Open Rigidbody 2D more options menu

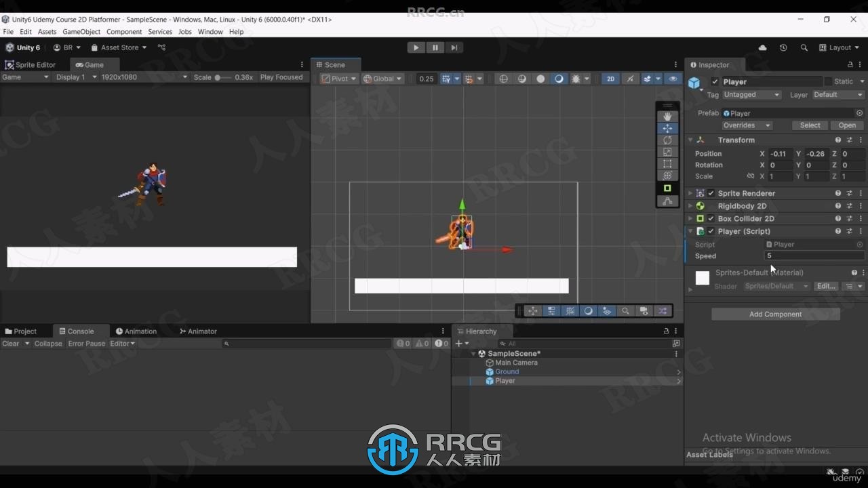861,206
